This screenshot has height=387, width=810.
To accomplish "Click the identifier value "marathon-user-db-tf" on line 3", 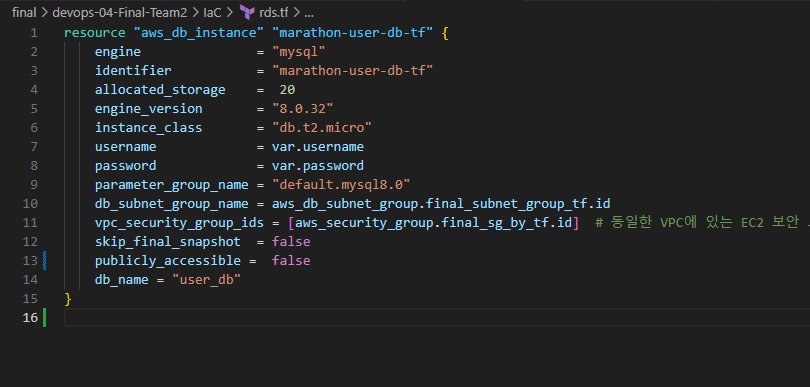I will click(353, 71).
